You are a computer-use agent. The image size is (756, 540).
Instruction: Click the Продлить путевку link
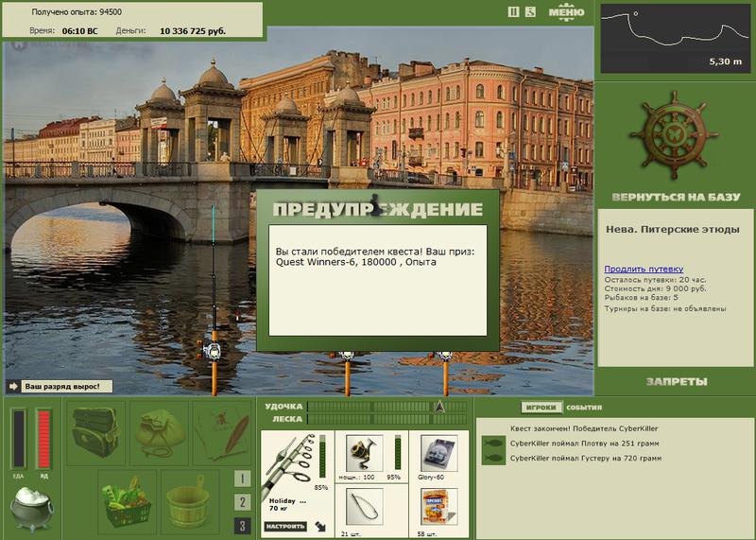644,269
